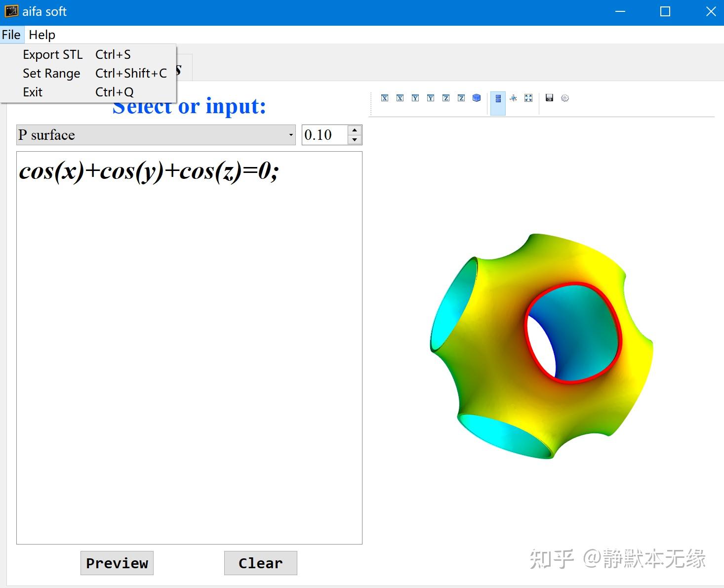Choose Export STL from the menu
Screen dimensions: 724x588
click(x=52, y=54)
